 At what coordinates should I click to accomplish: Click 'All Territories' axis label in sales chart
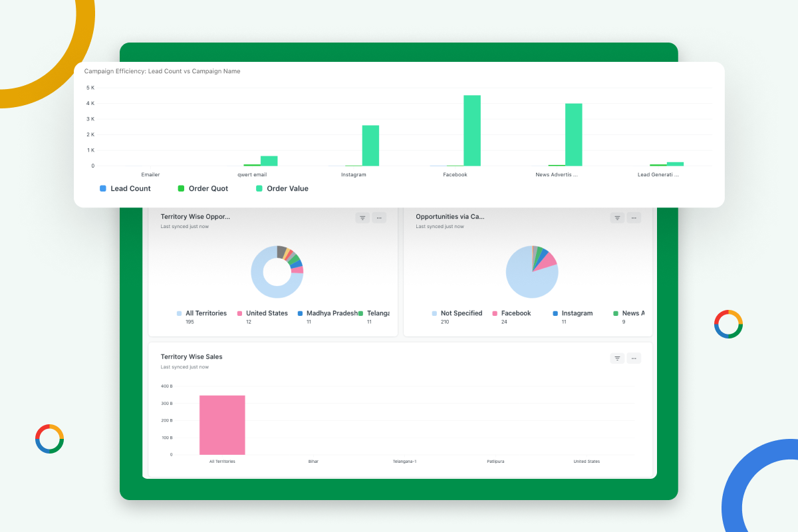pos(222,462)
